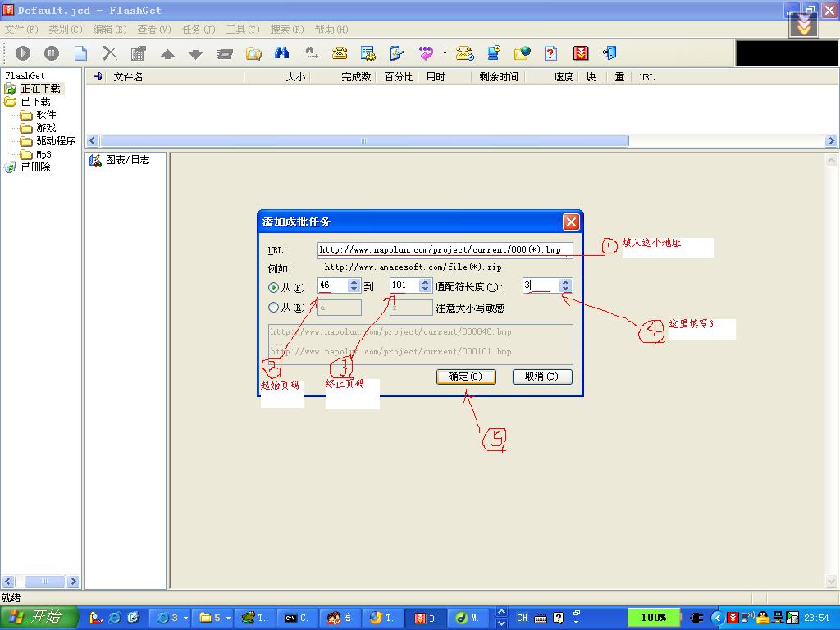Select the 驱动程序 folder in tree

pos(56,141)
